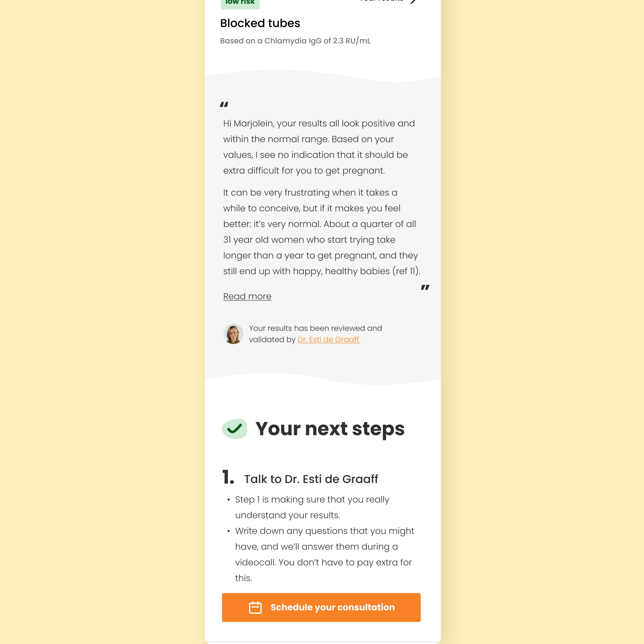This screenshot has width=644, height=644.
Task: Click Schedule your consultation button
Action: point(321,607)
